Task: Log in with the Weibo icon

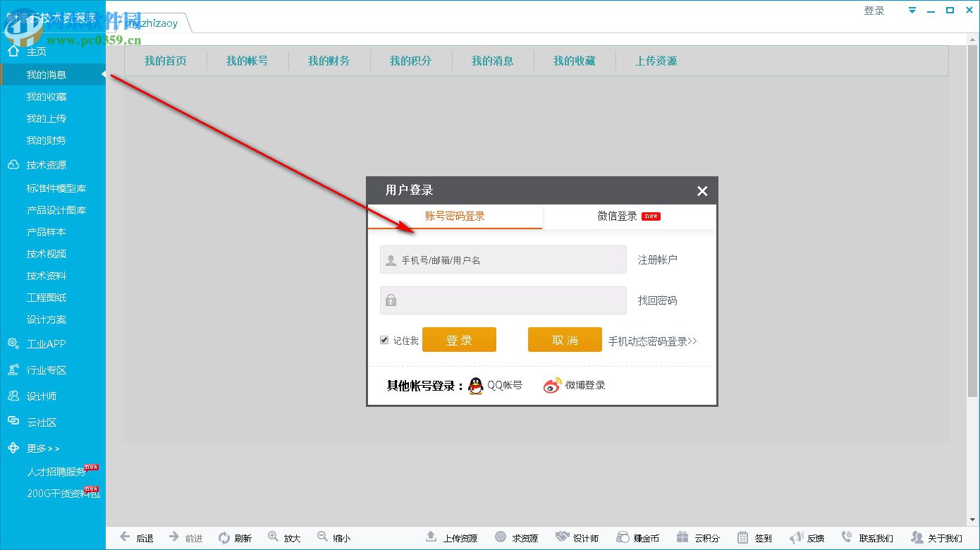Action: pyautogui.click(x=553, y=386)
